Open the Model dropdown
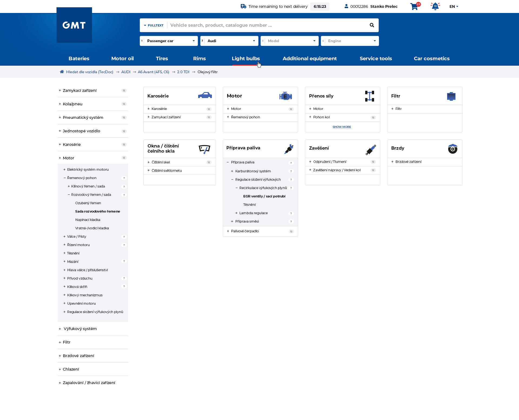Image resolution: width=519 pixels, height=420 pixels. click(290, 41)
